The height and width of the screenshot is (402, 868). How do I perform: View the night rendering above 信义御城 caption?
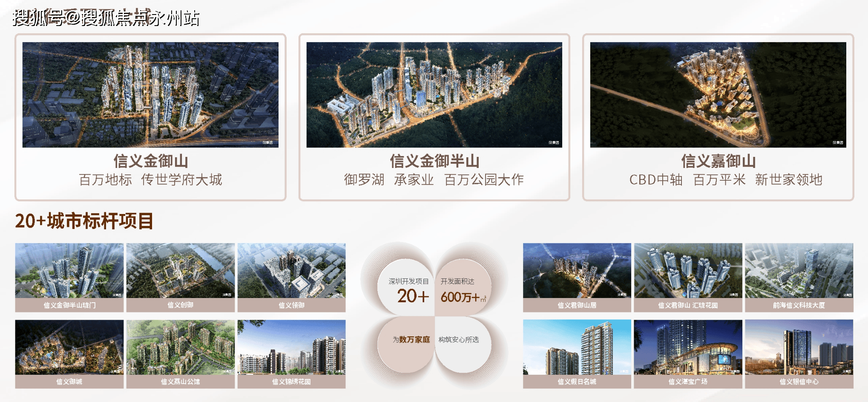[x=69, y=347]
